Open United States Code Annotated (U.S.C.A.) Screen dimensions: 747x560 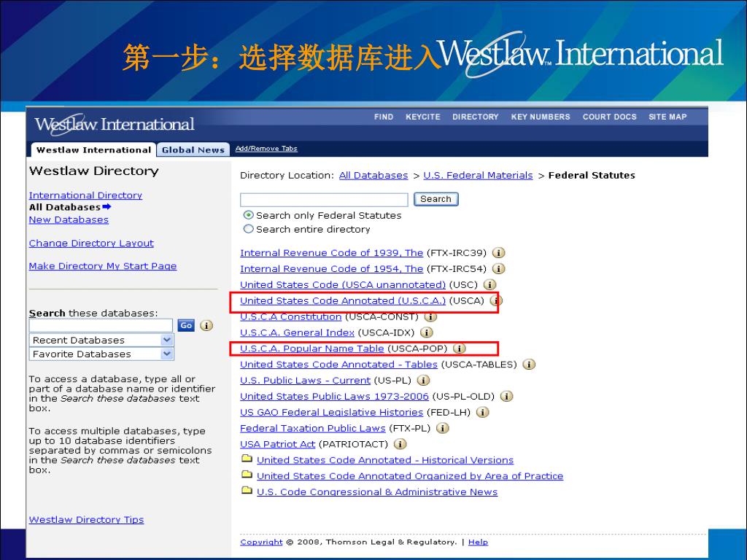[343, 301]
